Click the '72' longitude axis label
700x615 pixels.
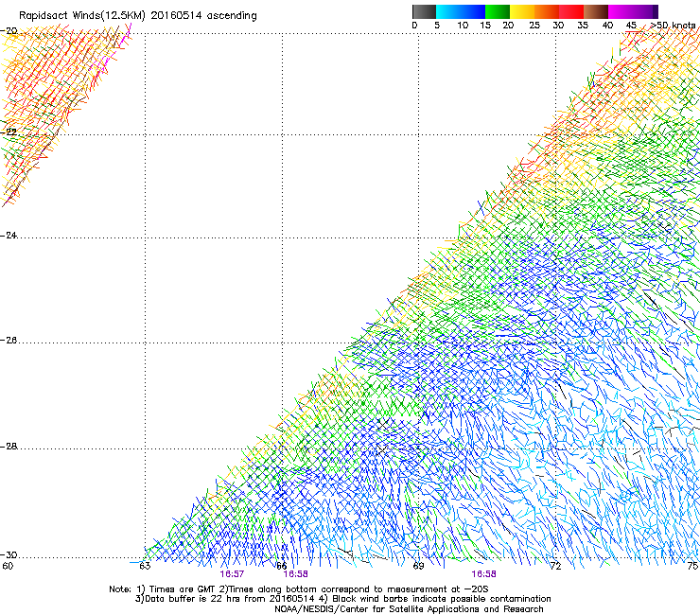tap(555, 567)
